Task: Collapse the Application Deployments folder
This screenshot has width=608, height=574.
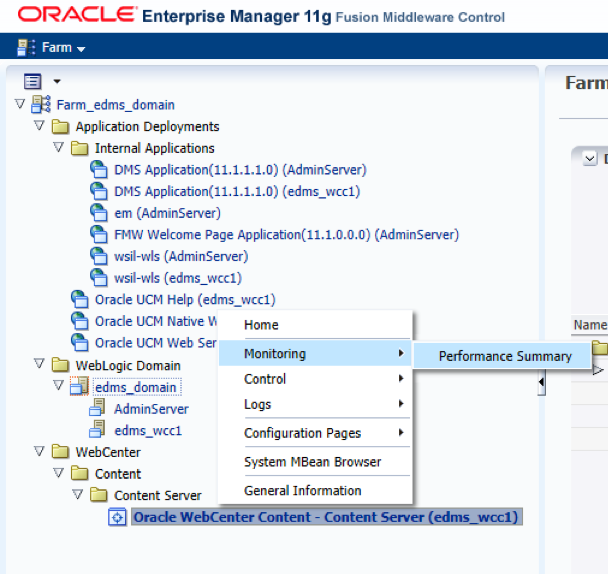Action: click(x=39, y=126)
